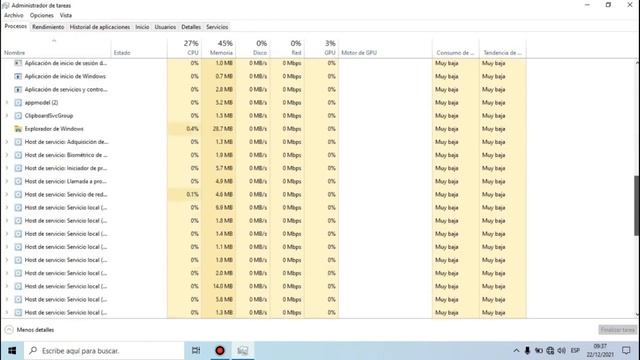Viewport: 640px width, 360px height.
Task: Click the Aplicación de inicio de Windows icon
Action: 18,76
